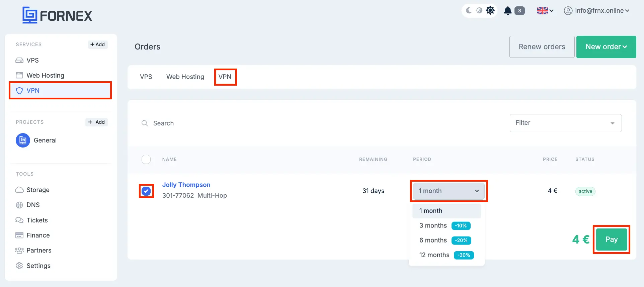Open the General project
This screenshot has height=287, width=644.
(45, 140)
